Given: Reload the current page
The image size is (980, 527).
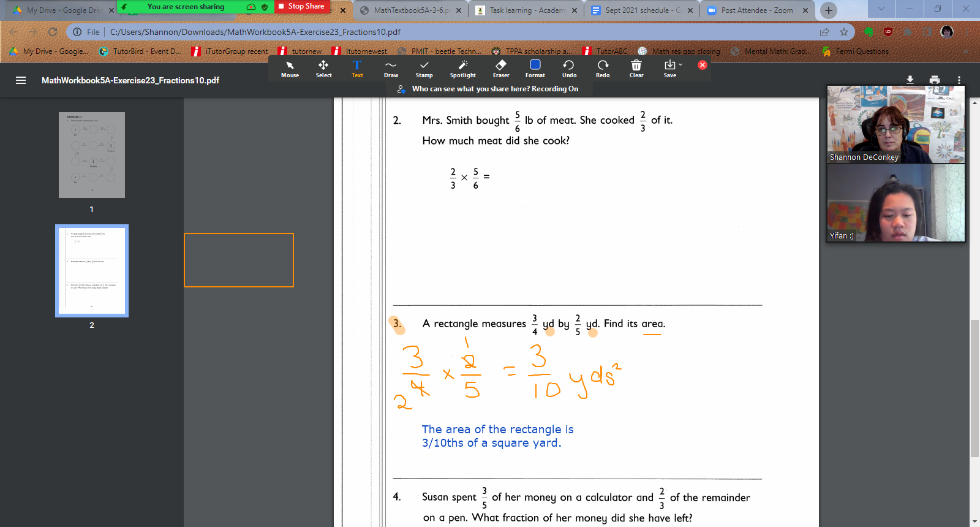Looking at the screenshot, I should pyautogui.click(x=53, y=32).
